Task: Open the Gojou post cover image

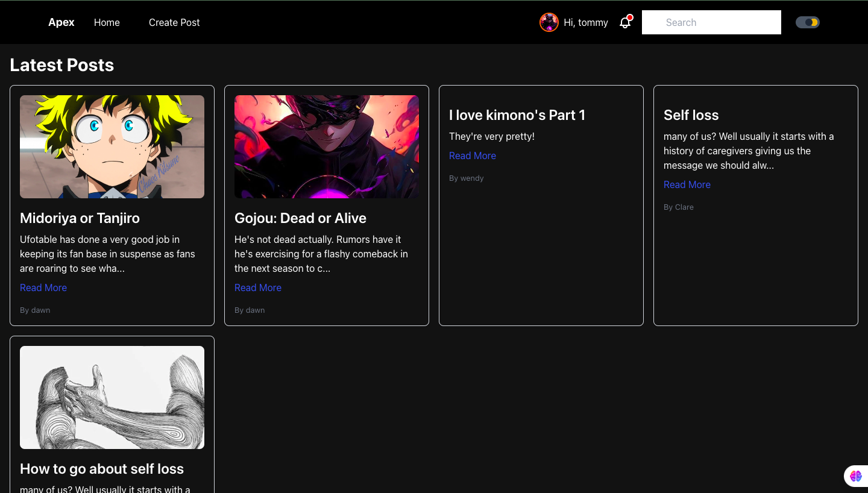Action: (x=327, y=146)
